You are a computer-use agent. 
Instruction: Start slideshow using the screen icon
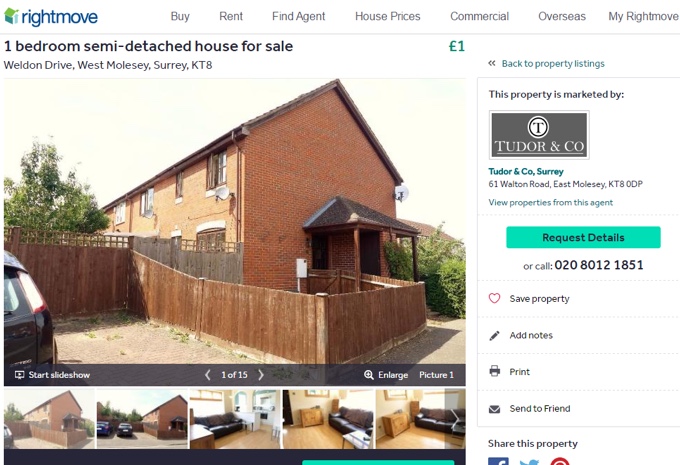click(x=19, y=375)
